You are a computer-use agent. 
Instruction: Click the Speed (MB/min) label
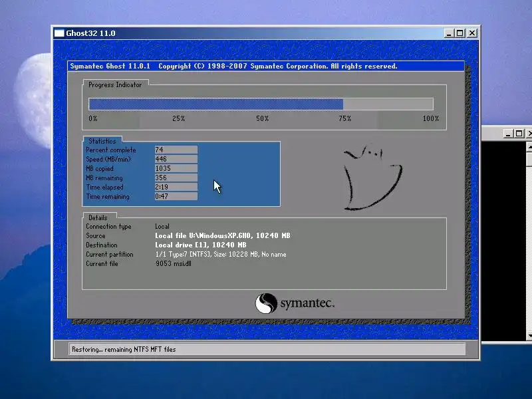(108, 159)
